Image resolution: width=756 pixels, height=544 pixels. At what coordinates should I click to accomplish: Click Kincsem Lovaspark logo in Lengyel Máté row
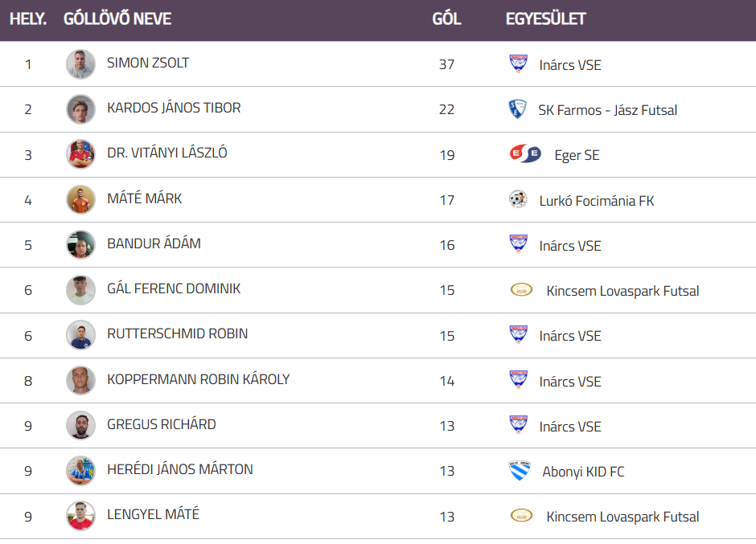pos(521,516)
